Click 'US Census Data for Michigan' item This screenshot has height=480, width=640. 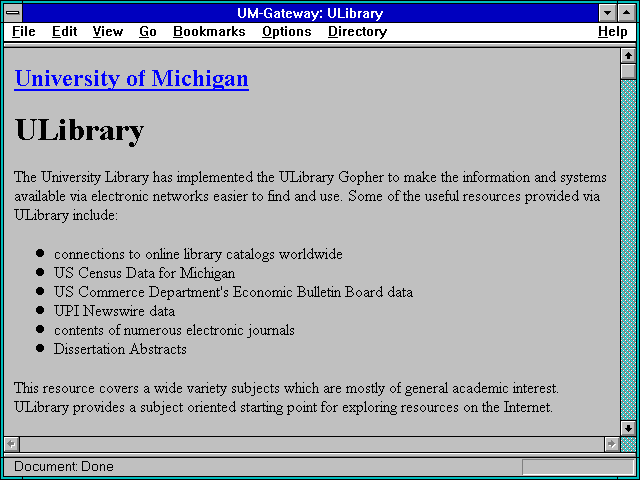[x=144, y=273]
